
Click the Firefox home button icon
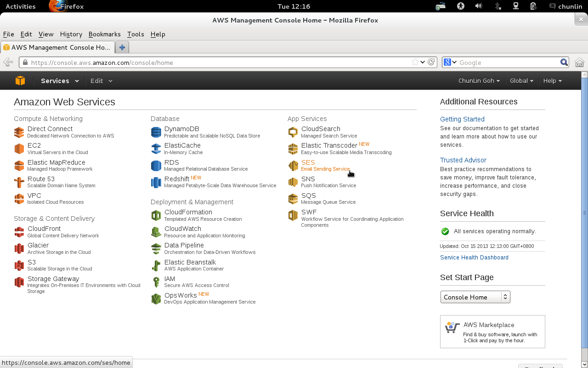pyautogui.click(x=579, y=63)
